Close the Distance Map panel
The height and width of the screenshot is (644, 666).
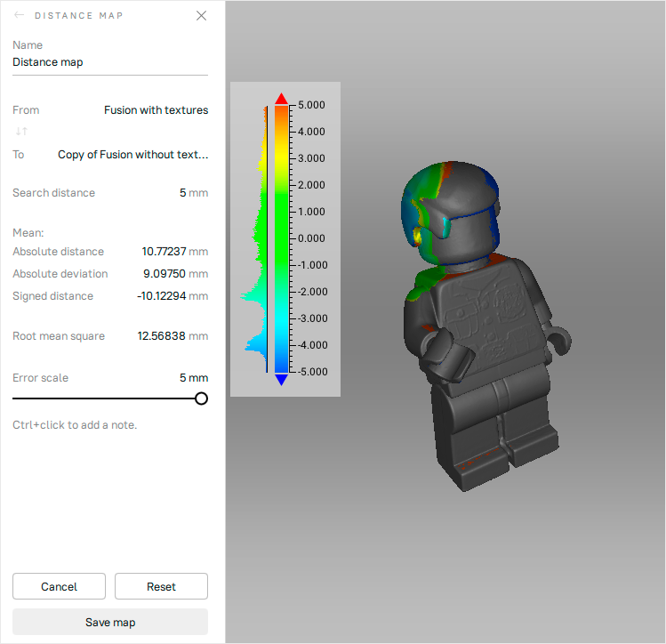click(x=201, y=16)
